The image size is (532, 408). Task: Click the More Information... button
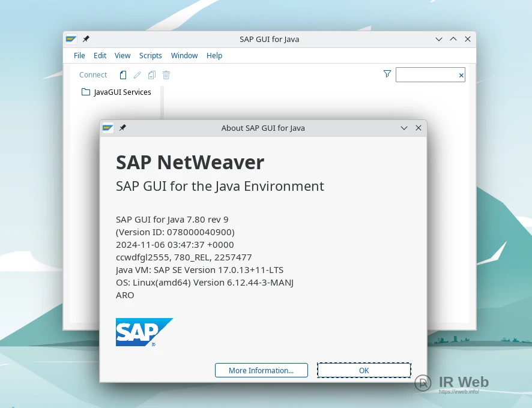pos(261,370)
